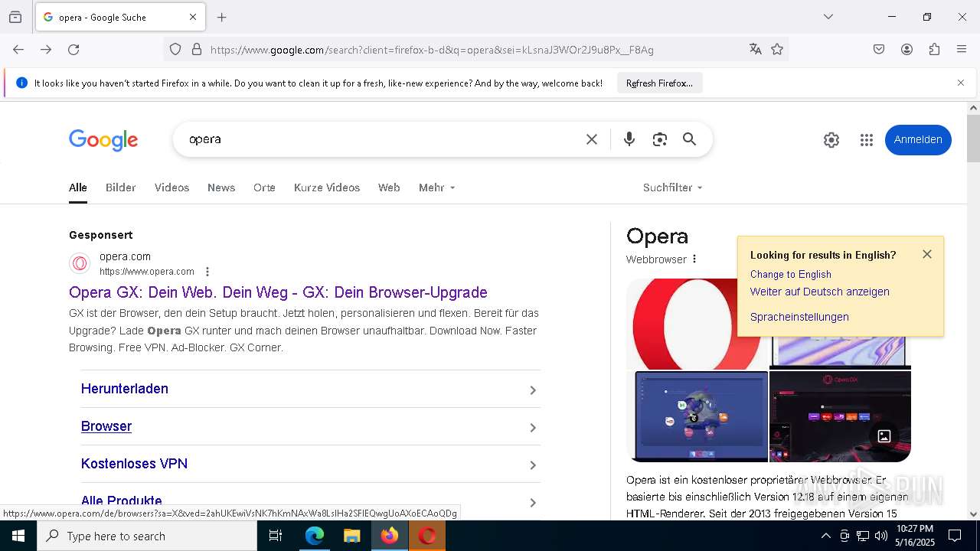The image size is (980, 551).
Task: Expand the Browser sitelink arrow
Action: point(533,428)
